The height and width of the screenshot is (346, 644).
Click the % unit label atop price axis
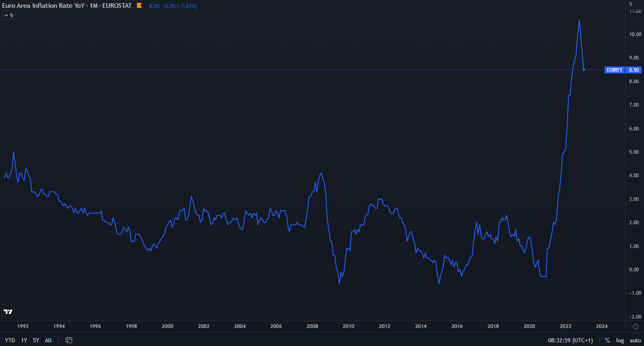pos(630,4)
